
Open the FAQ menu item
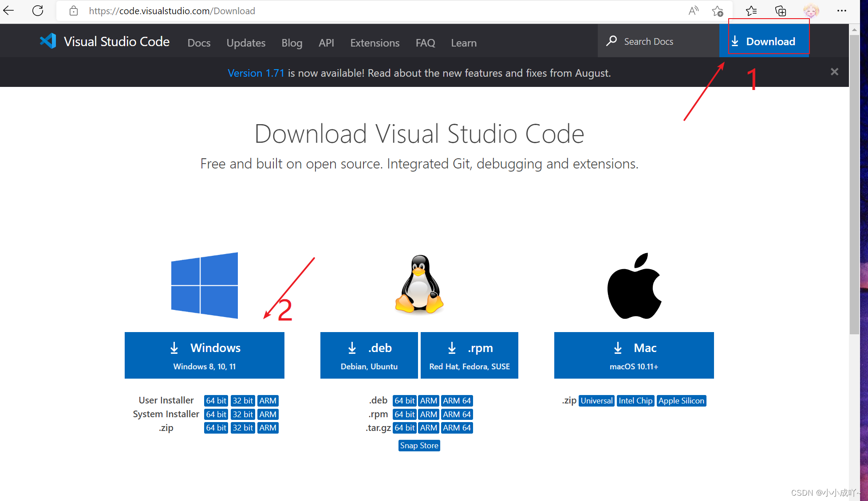[x=425, y=43]
